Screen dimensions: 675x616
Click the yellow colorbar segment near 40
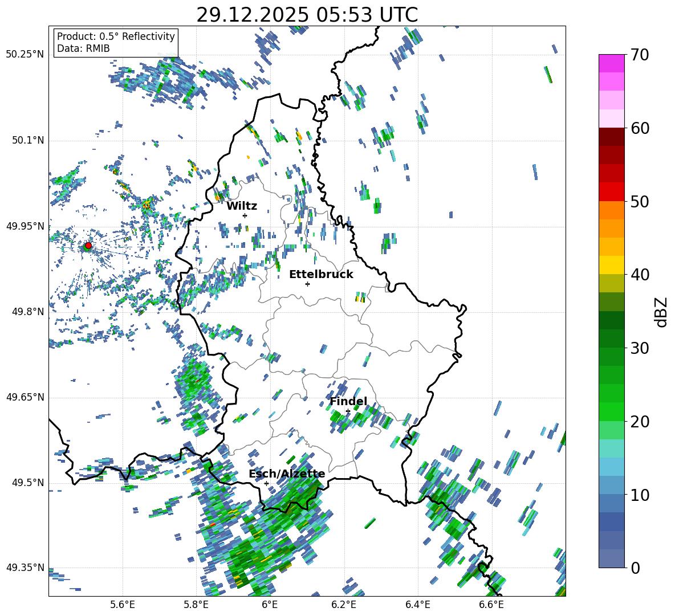612,266
